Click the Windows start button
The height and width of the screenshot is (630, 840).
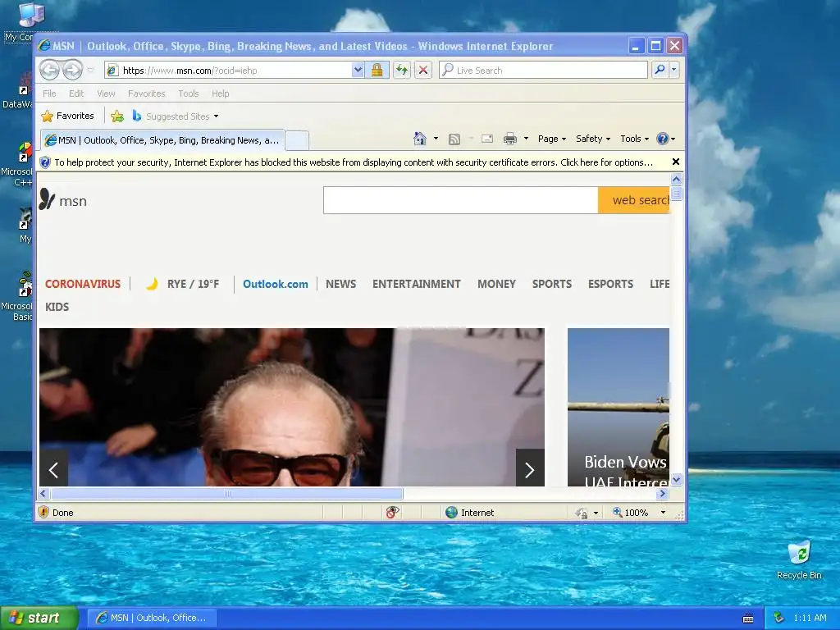(39, 618)
